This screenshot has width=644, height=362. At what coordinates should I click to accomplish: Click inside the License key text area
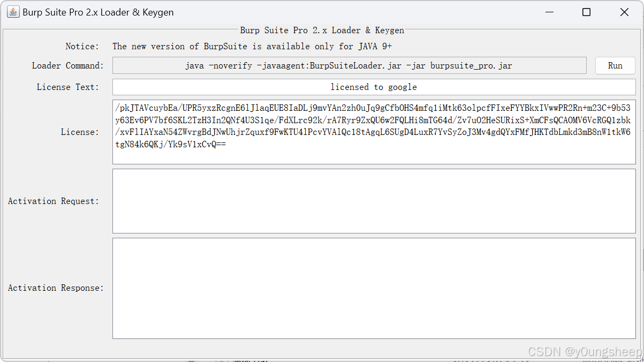[x=374, y=132]
